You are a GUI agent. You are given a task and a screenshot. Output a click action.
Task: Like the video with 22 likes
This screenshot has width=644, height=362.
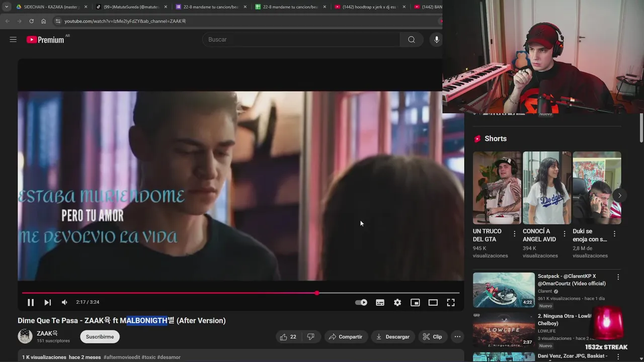coord(288,337)
